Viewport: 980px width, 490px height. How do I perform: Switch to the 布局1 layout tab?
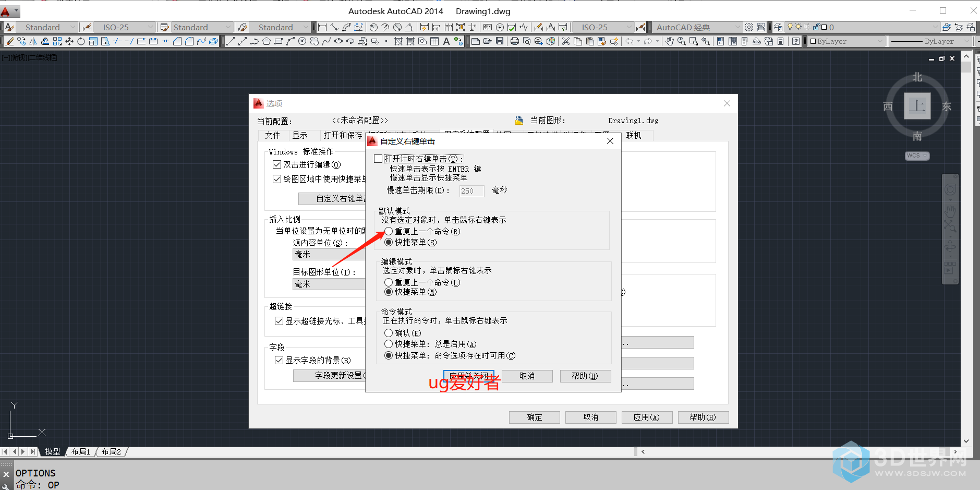pos(81,451)
